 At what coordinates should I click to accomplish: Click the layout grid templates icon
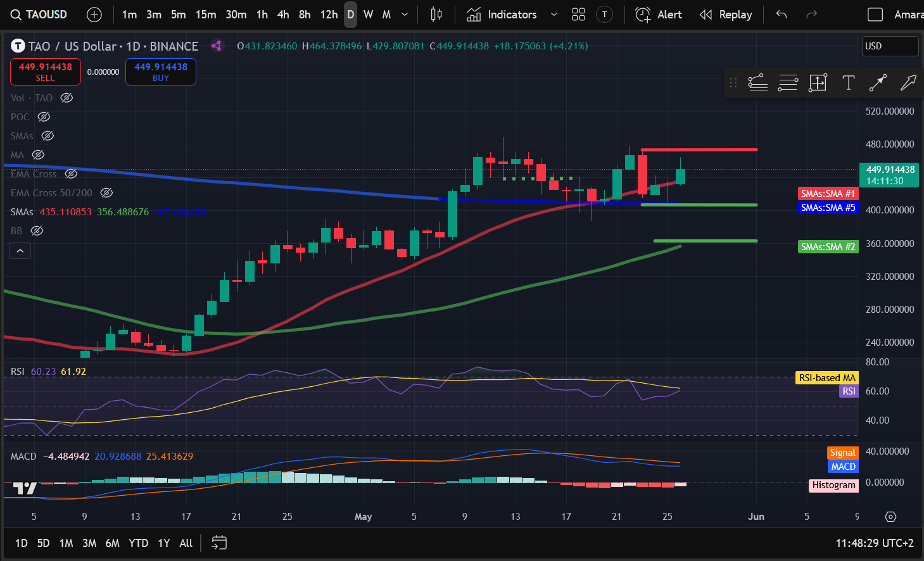[x=578, y=15]
